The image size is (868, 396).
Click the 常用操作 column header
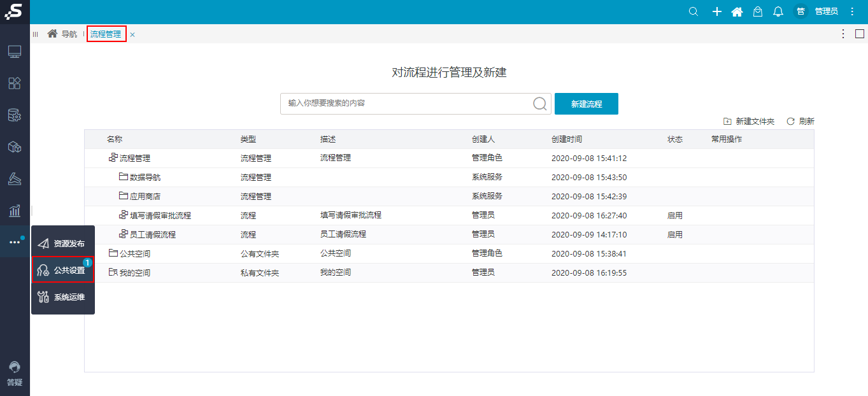click(727, 139)
